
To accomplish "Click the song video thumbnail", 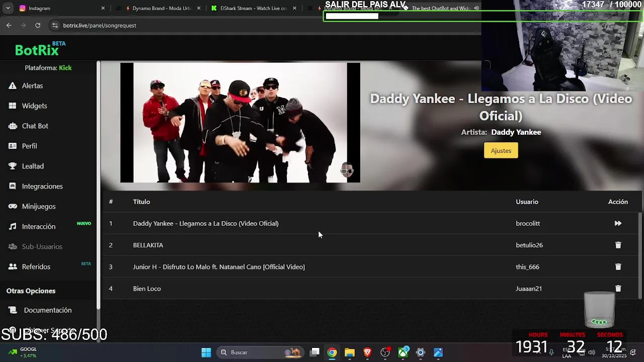I will (x=240, y=123).
